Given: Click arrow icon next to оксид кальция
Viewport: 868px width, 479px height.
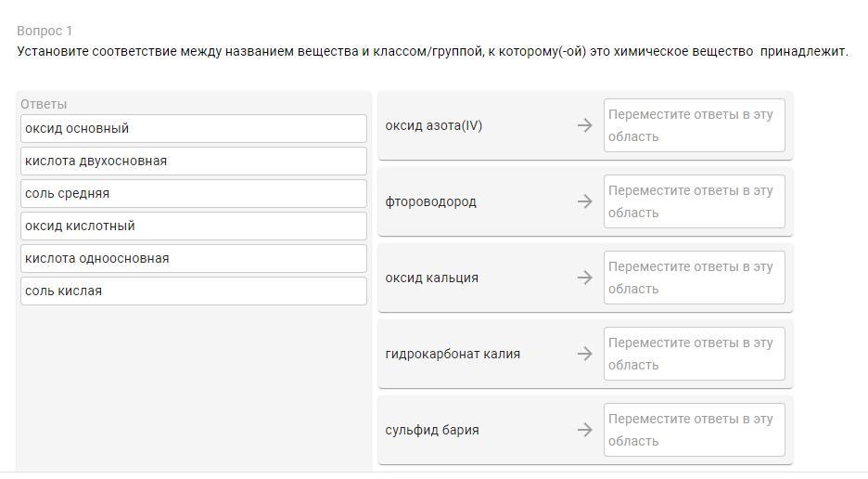Looking at the screenshot, I should (584, 278).
